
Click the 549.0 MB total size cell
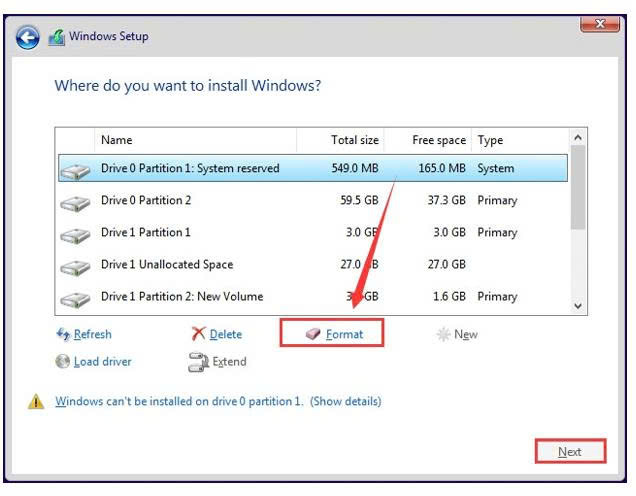click(x=355, y=168)
